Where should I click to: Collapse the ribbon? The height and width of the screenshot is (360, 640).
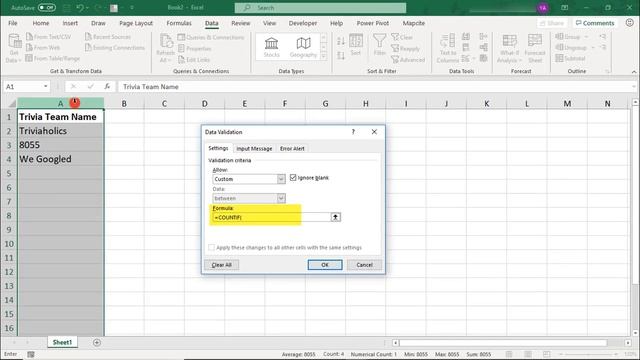click(x=634, y=72)
